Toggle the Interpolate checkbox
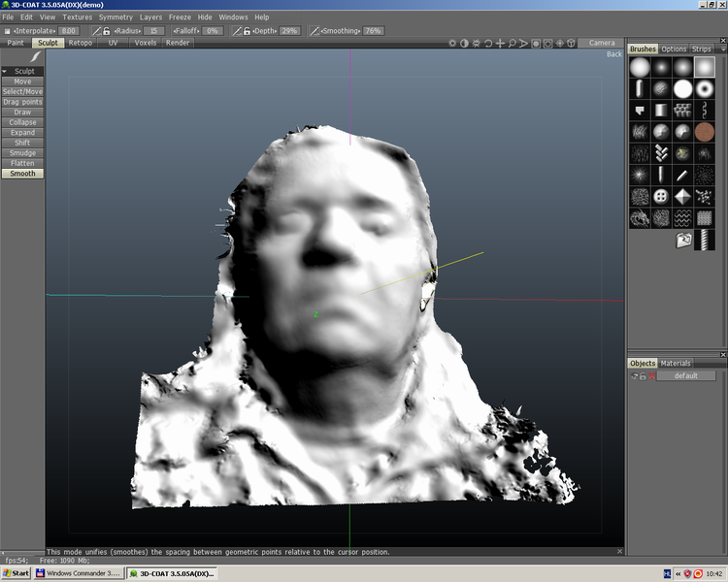Image resolution: width=728 pixels, height=582 pixels. (8, 31)
